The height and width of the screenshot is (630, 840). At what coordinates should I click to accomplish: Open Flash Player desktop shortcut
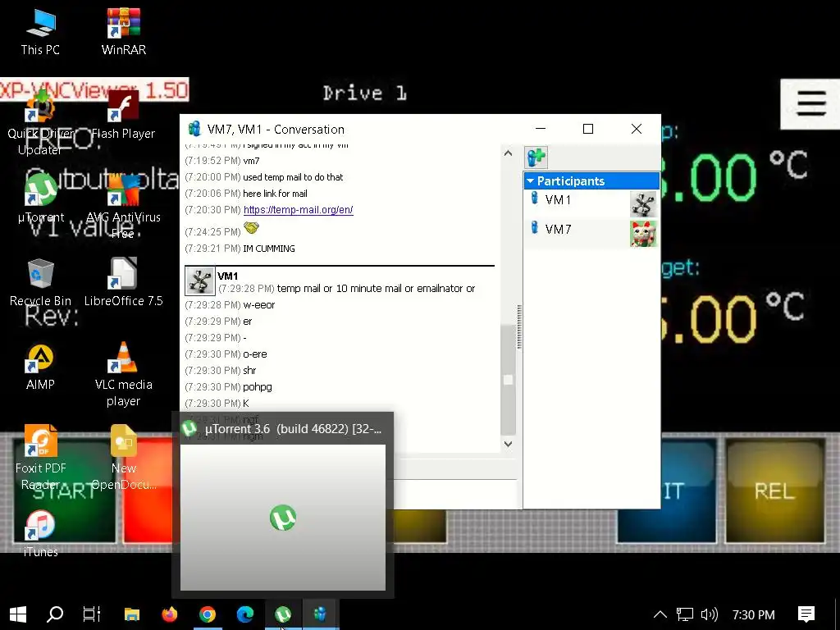123,116
